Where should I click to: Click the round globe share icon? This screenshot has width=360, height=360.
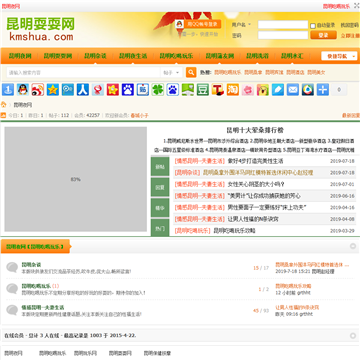click(307, 89)
